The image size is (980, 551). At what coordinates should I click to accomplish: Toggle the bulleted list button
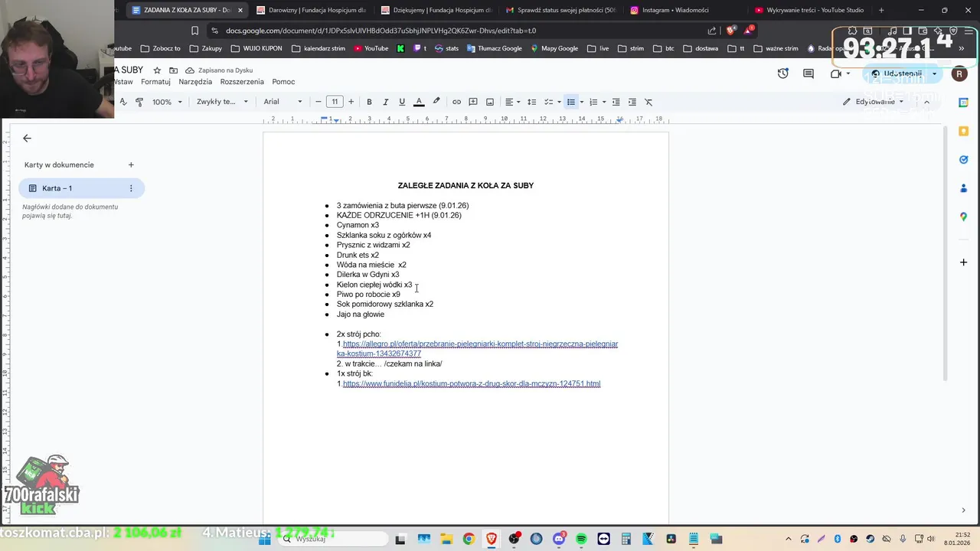(571, 102)
